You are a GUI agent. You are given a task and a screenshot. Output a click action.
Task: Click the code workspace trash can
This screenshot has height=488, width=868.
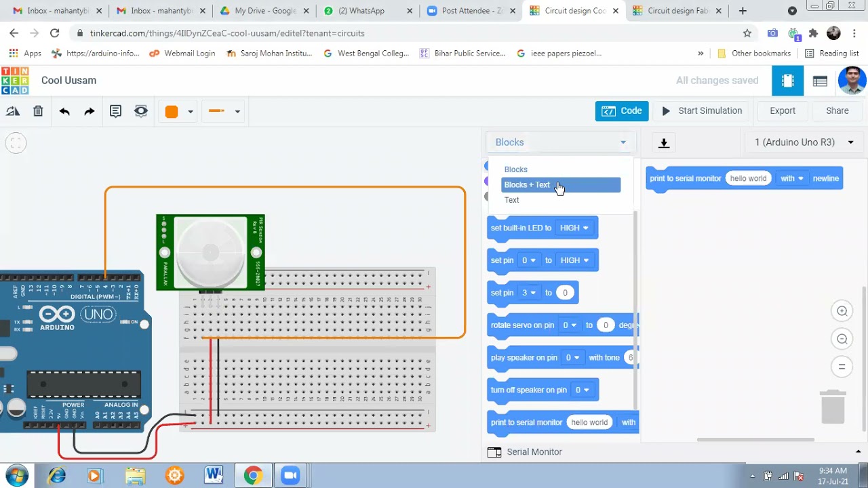[x=833, y=407]
